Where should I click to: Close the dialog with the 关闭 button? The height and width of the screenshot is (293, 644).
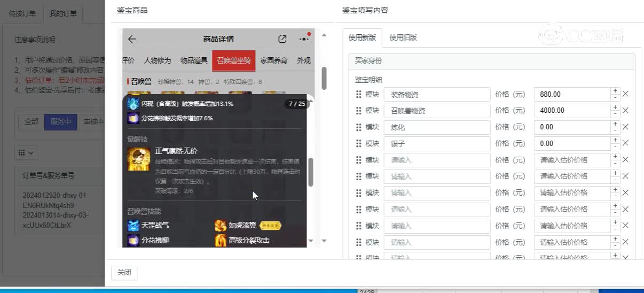pyautogui.click(x=124, y=273)
